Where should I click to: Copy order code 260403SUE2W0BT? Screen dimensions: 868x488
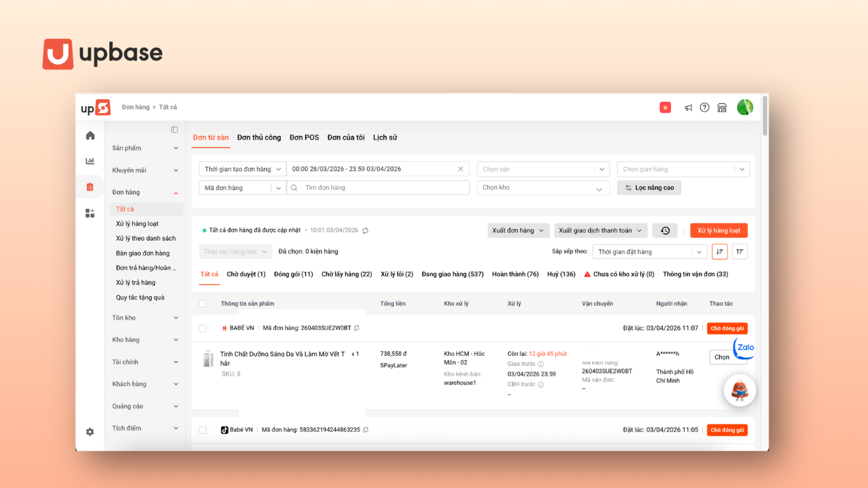[x=356, y=328]
